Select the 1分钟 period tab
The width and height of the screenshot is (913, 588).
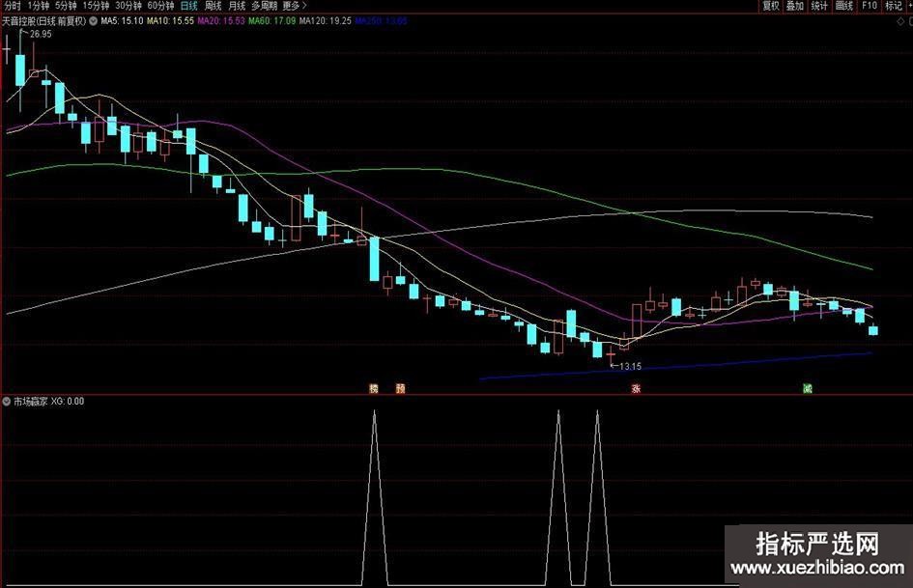(39, 6)
